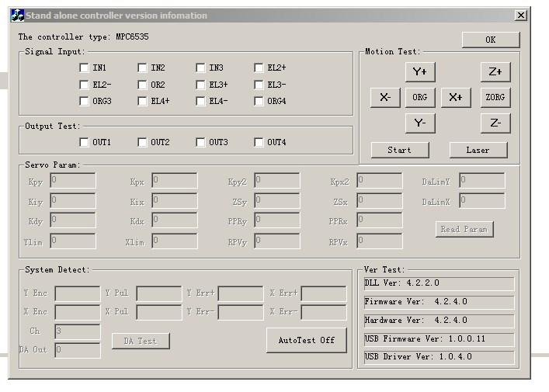This screenshot has height=392, width=549.
Task: Click the AutoTest Off button
Action: point(306,340)
